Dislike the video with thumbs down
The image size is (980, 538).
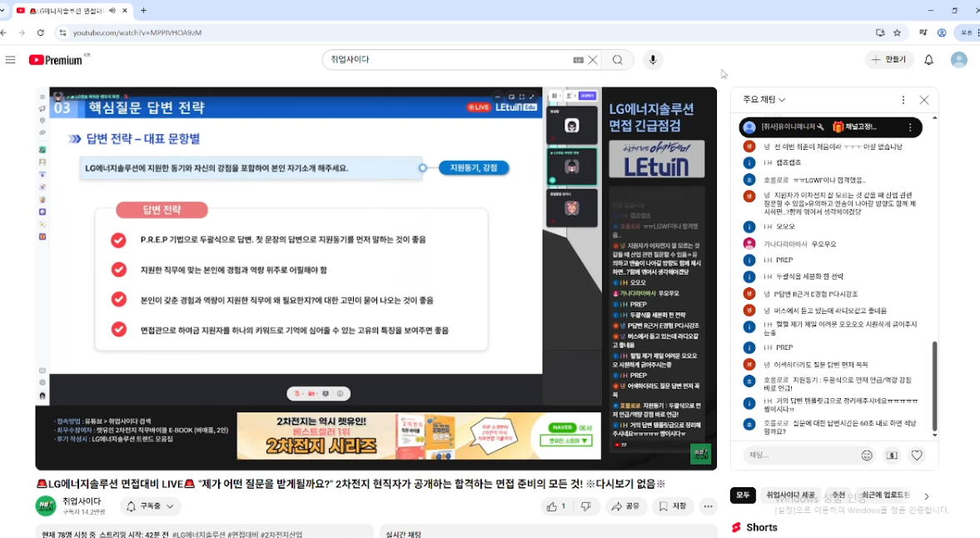[x=586, y=506]
